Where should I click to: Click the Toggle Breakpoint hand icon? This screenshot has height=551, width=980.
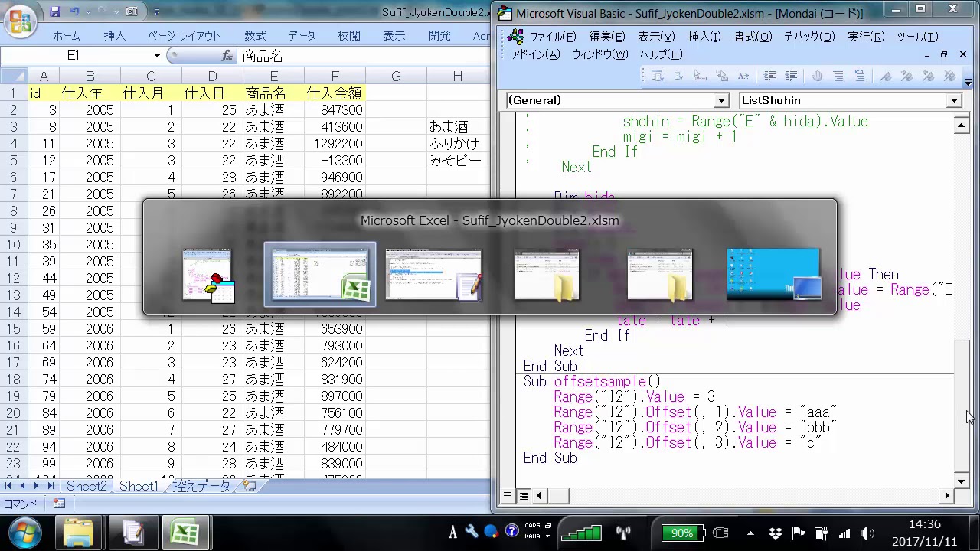pyautogui.click(x=817, y=76)
